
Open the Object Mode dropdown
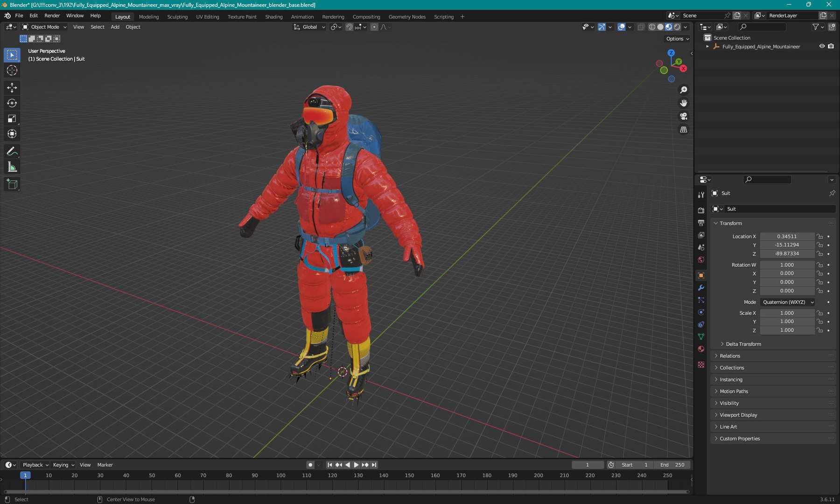(x=45, y=27)
